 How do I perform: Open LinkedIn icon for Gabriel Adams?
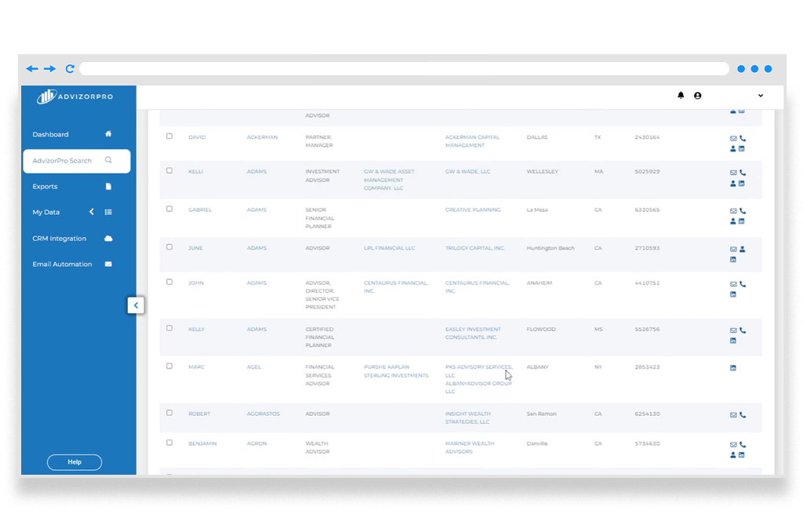[741, 221]
